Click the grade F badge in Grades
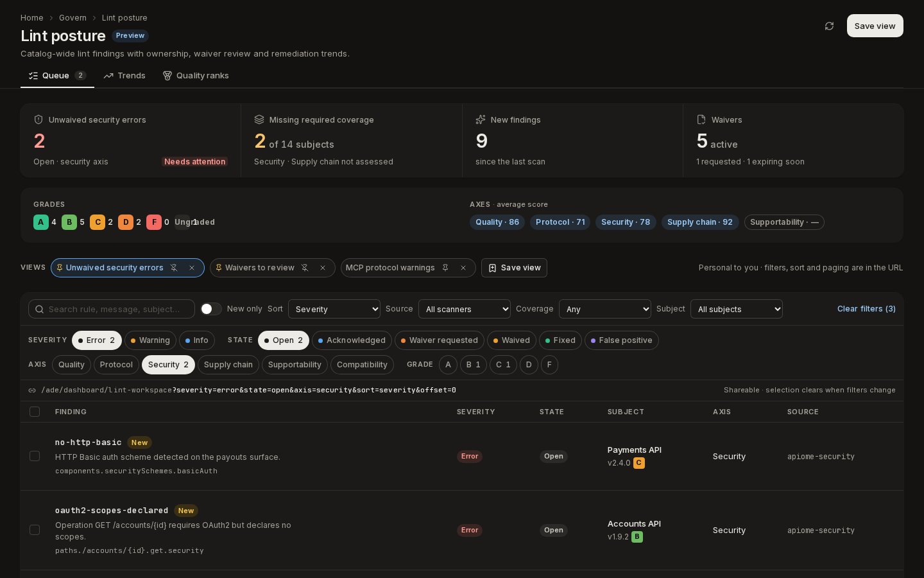This screenshot has width=924, height=578. pyautogui.click(x=154, y=222)
